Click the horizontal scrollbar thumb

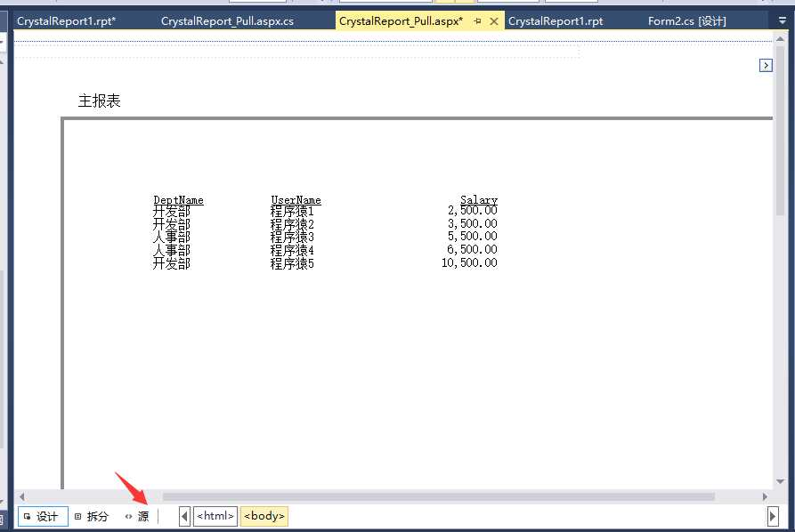click(439, 497)
